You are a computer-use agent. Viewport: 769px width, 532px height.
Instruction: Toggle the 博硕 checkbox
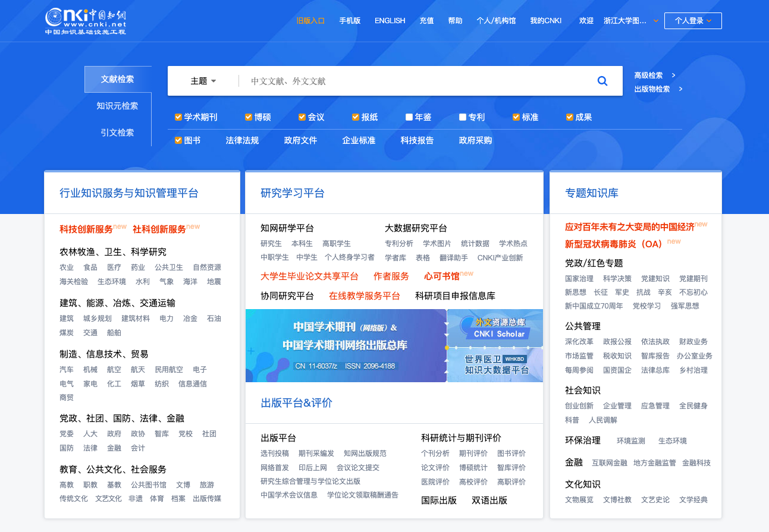[x=249, y=117]
